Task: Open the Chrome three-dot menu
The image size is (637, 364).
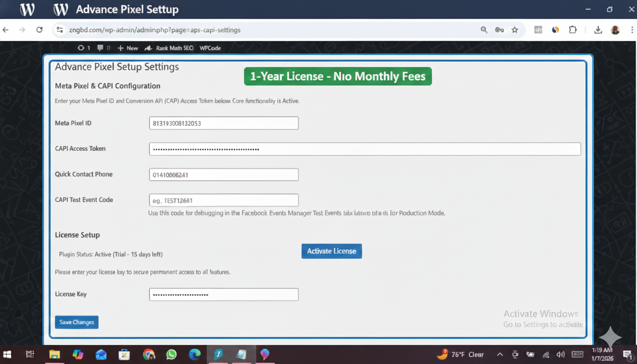Action: pyautogui.click(x=632, y=30)
